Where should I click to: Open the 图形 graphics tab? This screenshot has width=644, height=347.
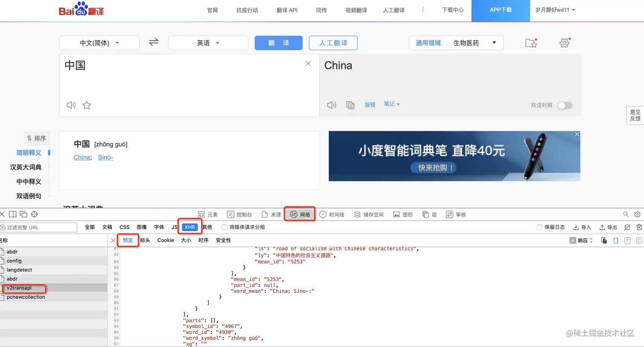[x=403, y=214]
